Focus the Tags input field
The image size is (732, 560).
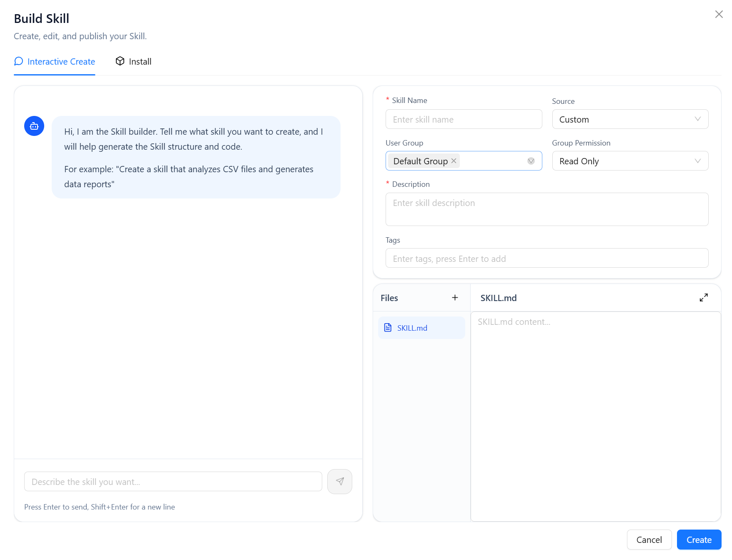tap(546, 258)
